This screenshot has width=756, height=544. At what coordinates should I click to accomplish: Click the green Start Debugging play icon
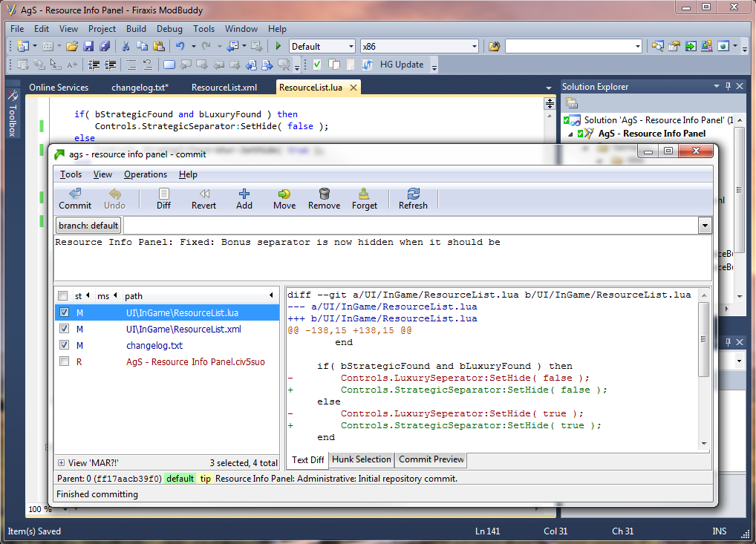278,46
